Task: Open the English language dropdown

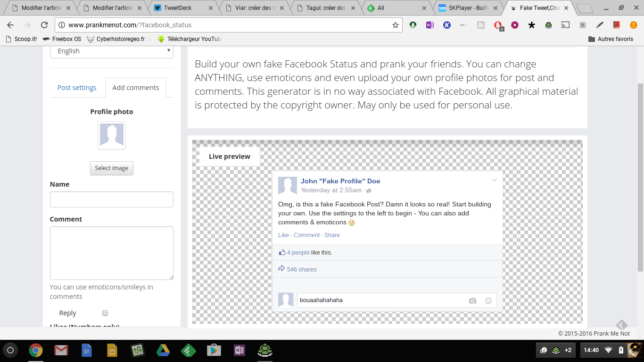Action: click(x=112, y=51)
